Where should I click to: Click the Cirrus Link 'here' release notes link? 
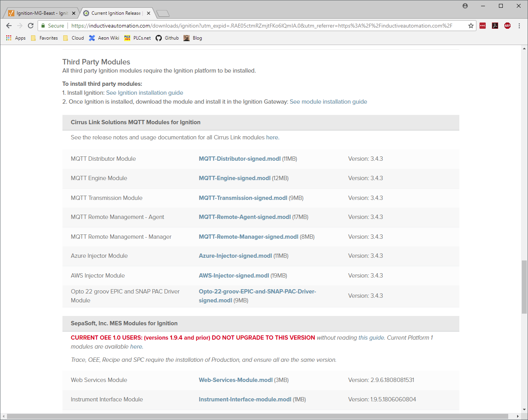pos(272,137)
